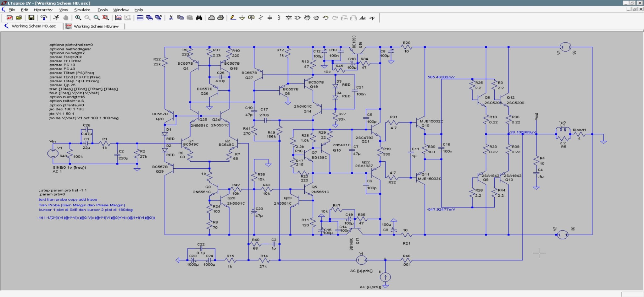Run the simulation with the running-man icon

pyautogui.click(x=56, y=18)
